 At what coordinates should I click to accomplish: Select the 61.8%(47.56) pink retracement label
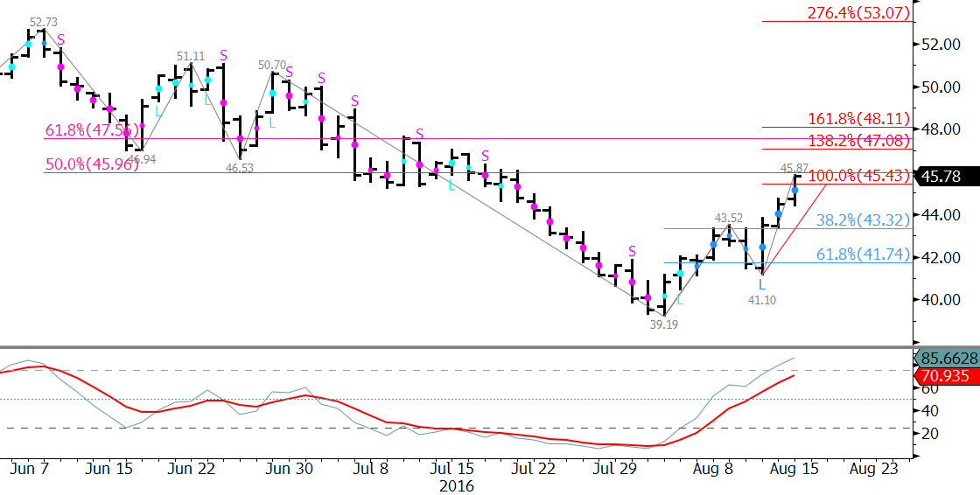[x=91, y=130]
